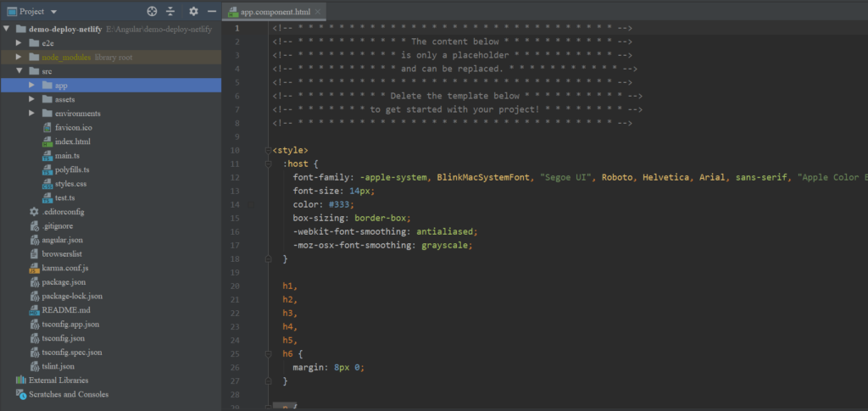Viewport: 868px width, 411px height.
Task: Collapse all nodes in the Project panel
Action: [x=170, y=12]
